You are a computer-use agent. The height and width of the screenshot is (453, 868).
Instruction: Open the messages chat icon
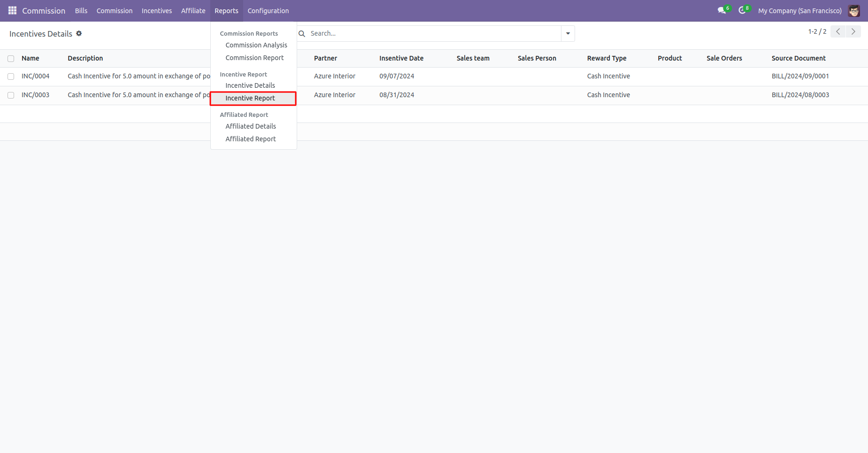[x=722, y=10]
